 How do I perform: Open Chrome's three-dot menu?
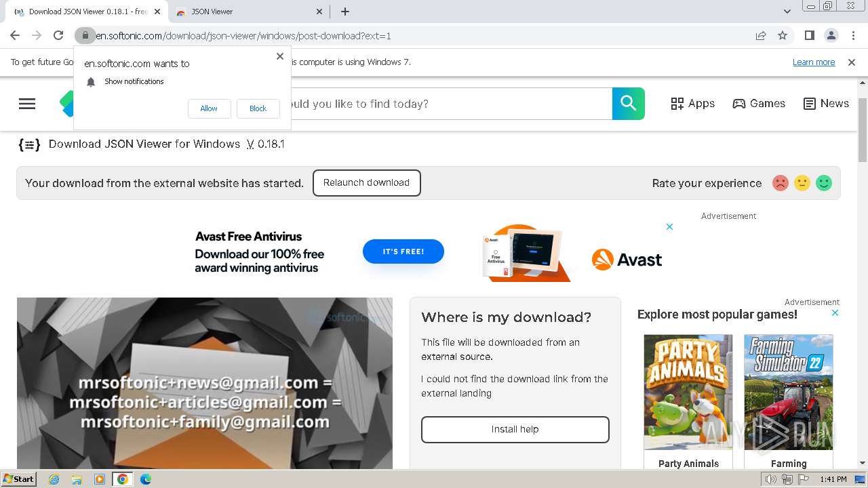point(853,35)
